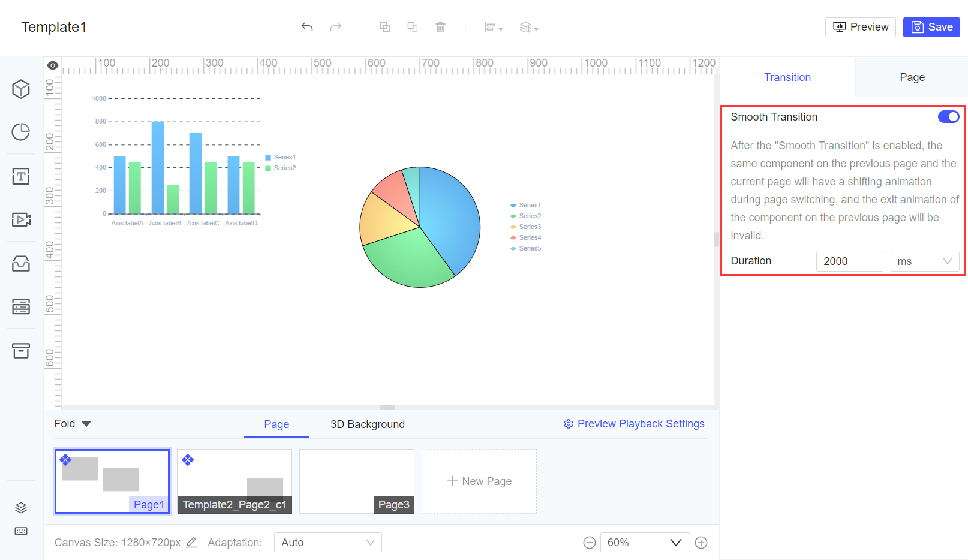Expand the Adaptation dropdown set to Auto

pyautogui.click(x=327, y=542)
